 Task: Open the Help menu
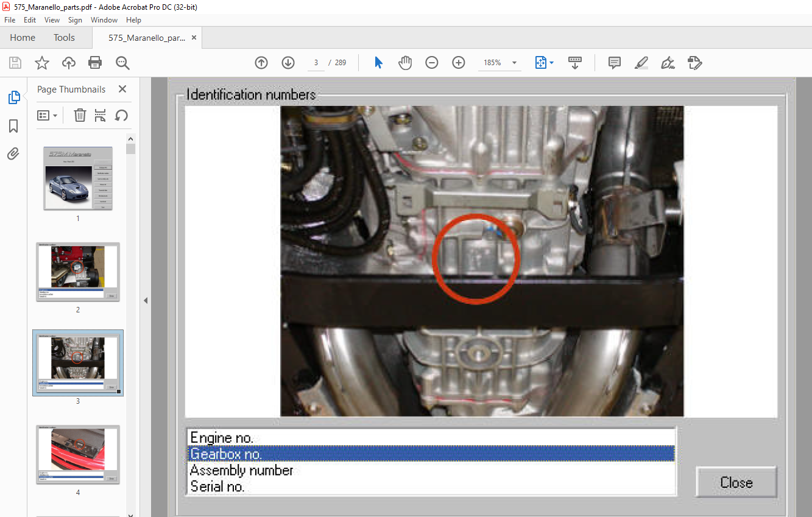[x=133, y=20]
